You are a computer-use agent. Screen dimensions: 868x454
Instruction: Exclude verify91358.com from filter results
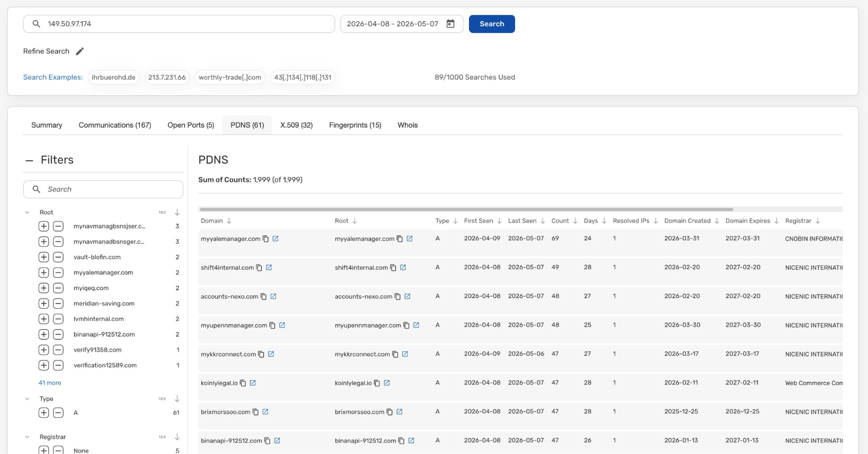click(58, 350)
